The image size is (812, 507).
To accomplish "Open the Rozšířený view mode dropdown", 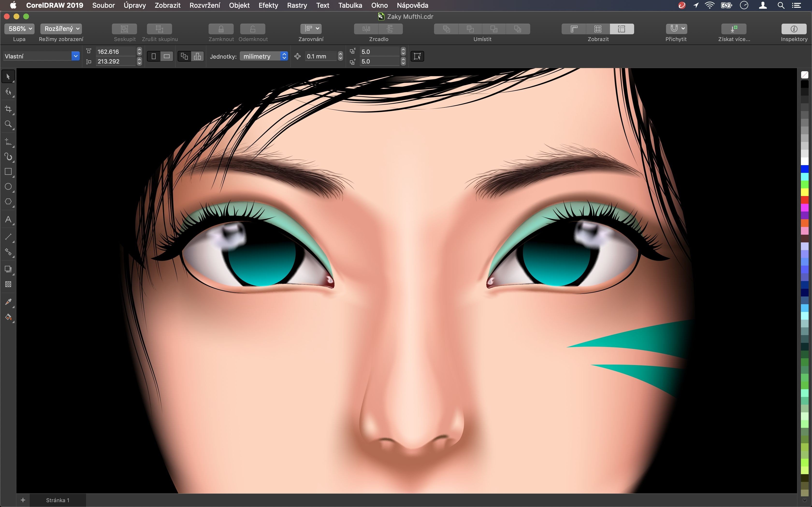I will point(61,29).
